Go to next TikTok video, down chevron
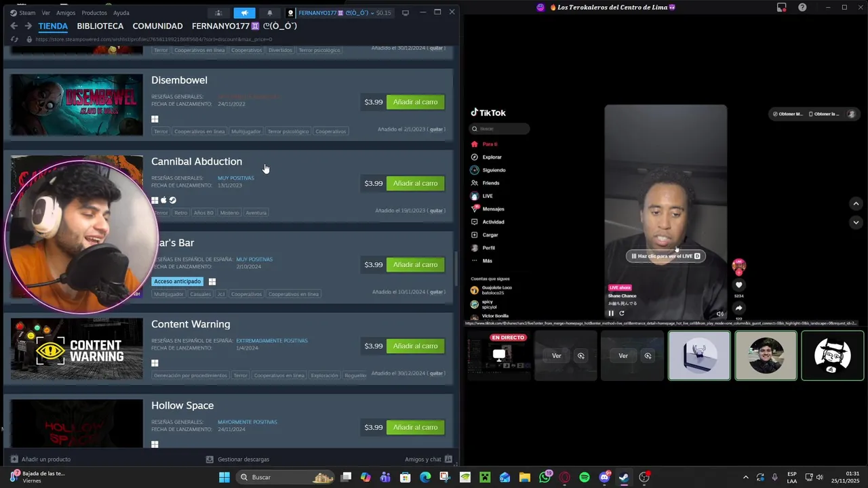The image size is (868, 488). 856,222
